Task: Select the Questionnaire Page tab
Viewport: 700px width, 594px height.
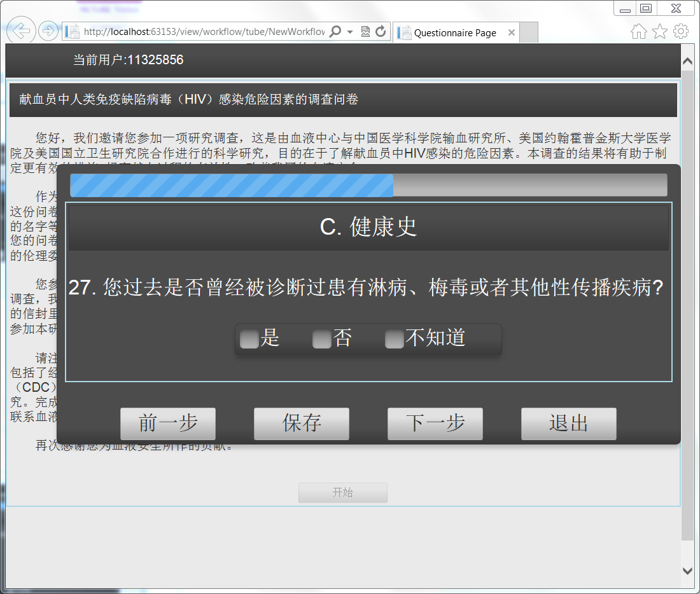Action: pyautogui.click(x=456, y=32)
